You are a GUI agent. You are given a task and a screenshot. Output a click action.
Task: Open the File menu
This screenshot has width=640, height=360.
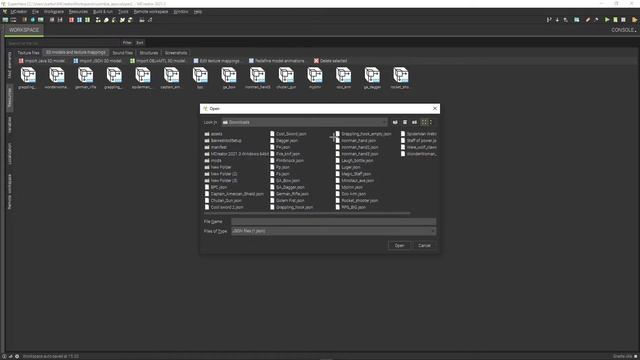click(36, 12)
